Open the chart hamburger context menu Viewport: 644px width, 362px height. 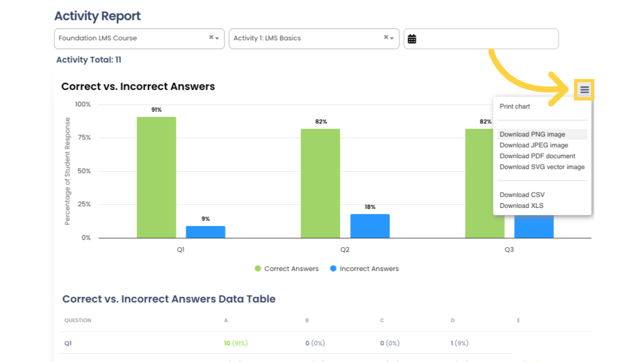[x=584, y=90]
